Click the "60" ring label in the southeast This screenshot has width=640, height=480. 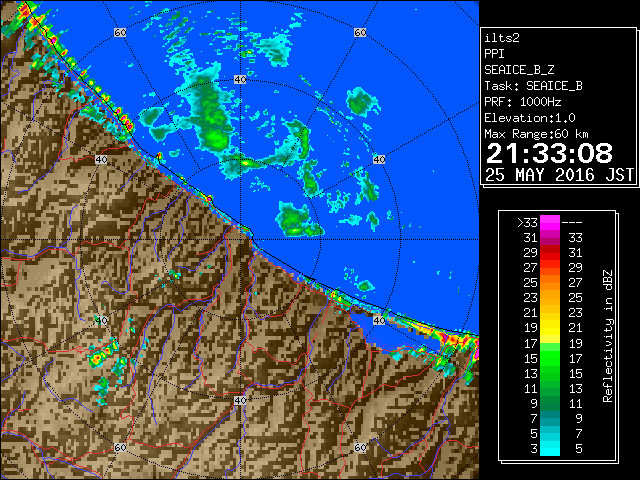point(360,448)
